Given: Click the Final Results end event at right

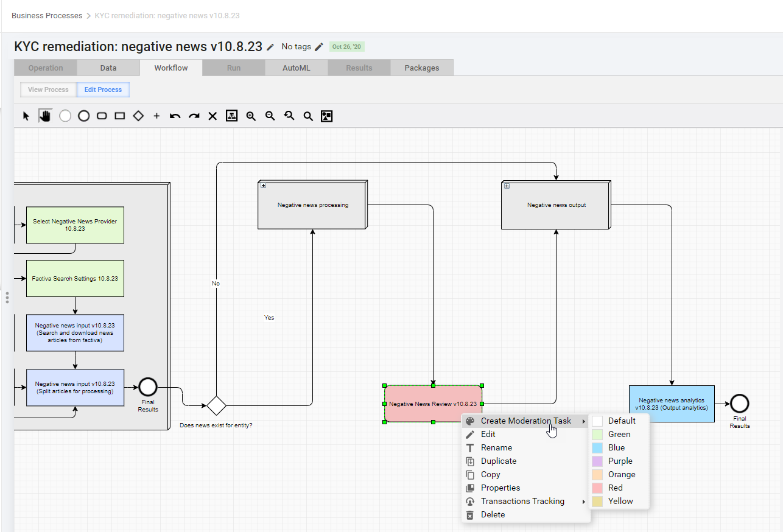Looking at the screenshot, I should point(740,404).
